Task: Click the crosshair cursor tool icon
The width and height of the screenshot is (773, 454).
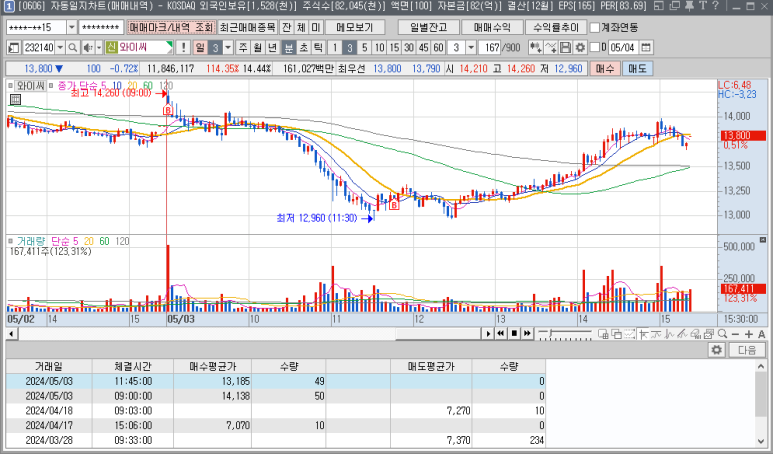Action: coord(643,334)
